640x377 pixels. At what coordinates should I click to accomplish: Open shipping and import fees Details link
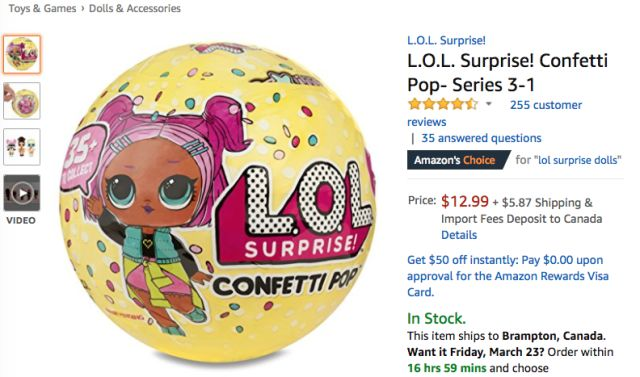click(x=459, y=235)
